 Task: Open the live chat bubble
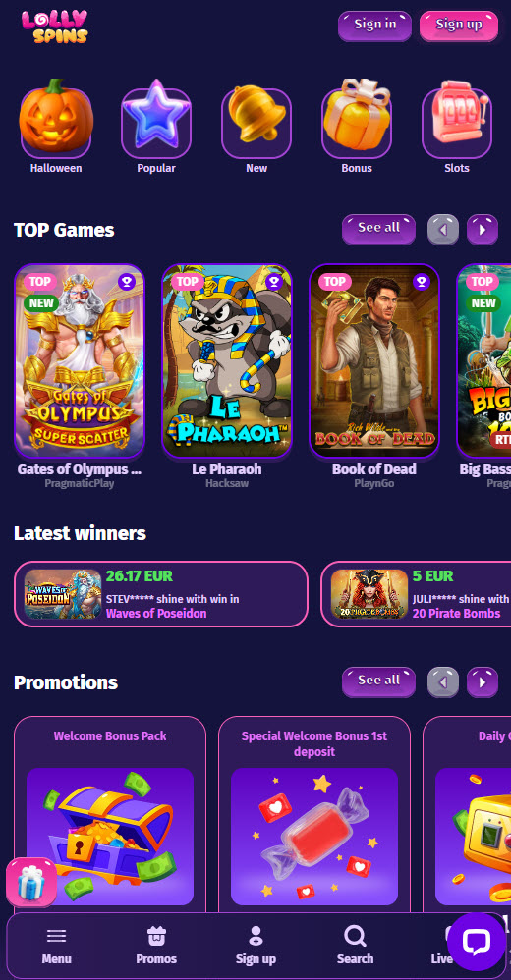point(476,942)
